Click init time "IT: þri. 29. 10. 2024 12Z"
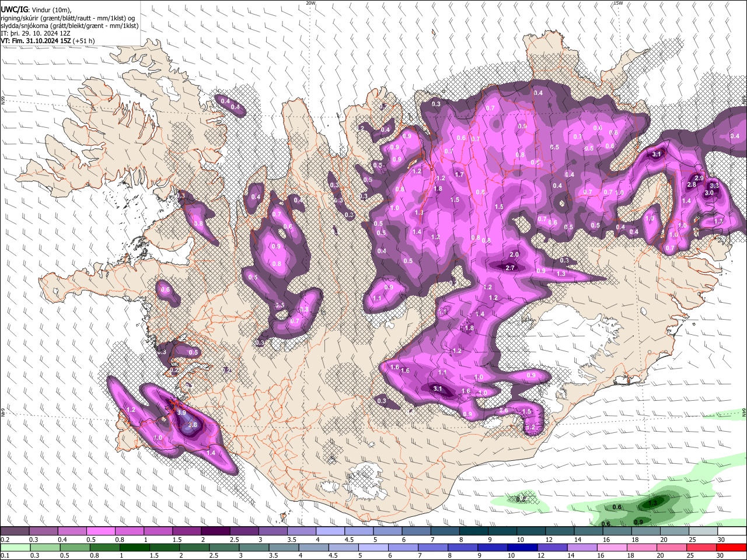The height and width of the screenshot is (560, 747). tap(36, 34)
